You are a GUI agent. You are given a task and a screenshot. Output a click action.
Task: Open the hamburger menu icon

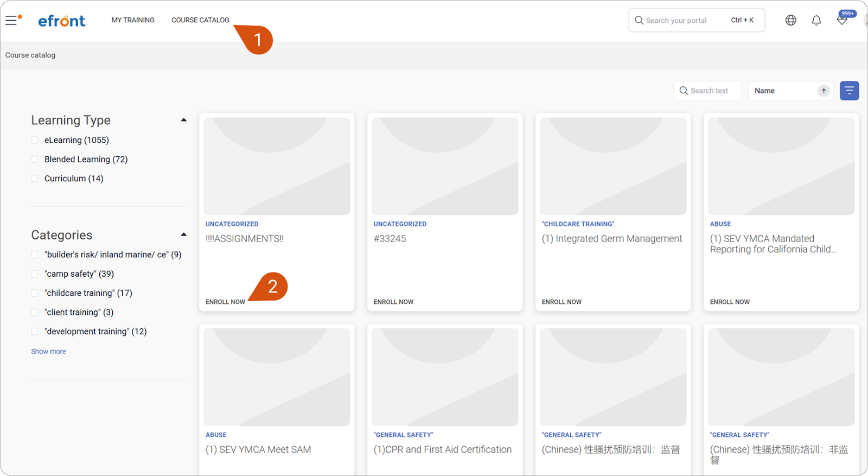pos(11,21)
